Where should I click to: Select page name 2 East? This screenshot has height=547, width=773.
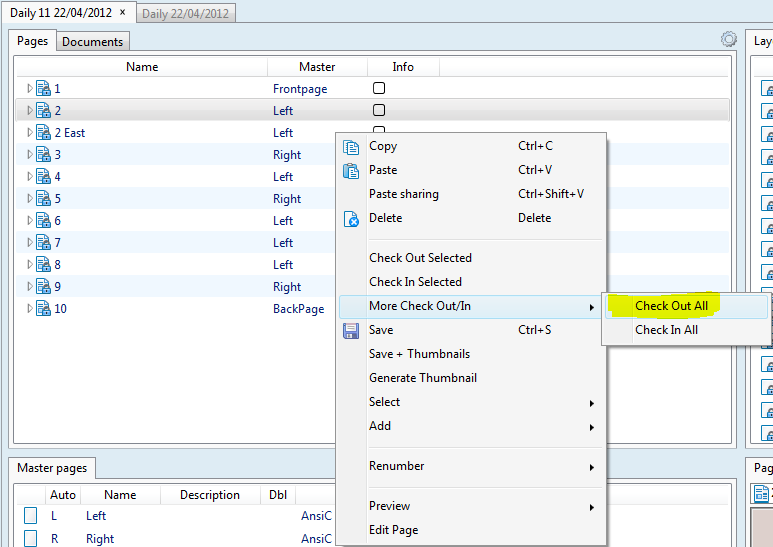tap(70, 133)
